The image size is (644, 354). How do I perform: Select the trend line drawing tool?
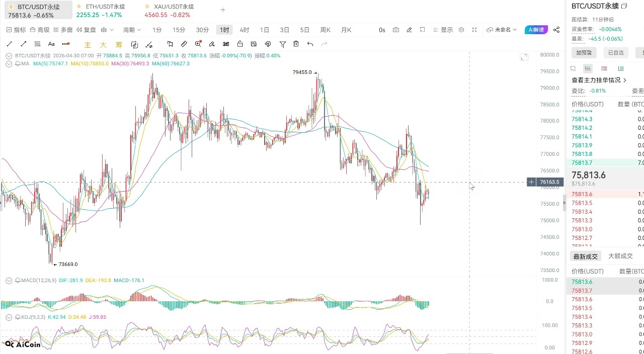tap(10, 44)
